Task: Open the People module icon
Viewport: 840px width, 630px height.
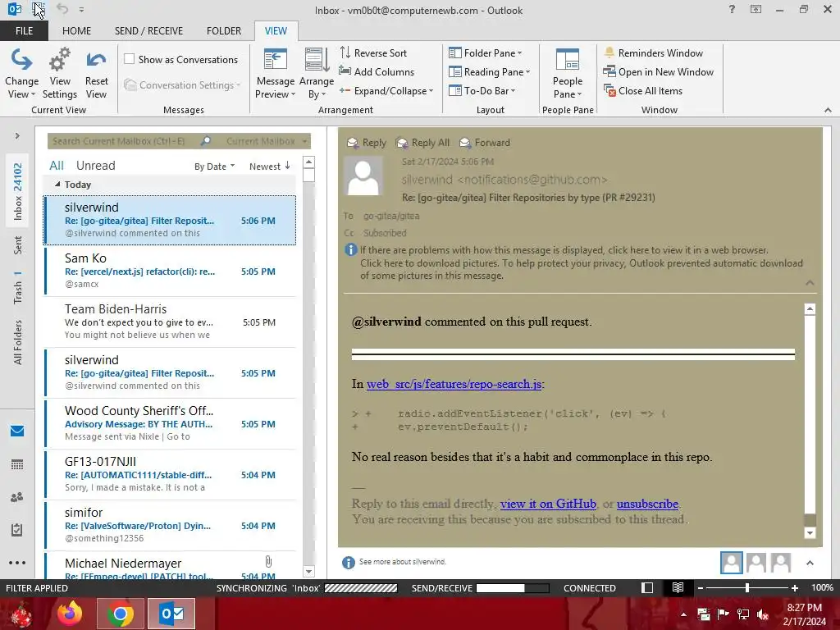Action: click(17, 497)
